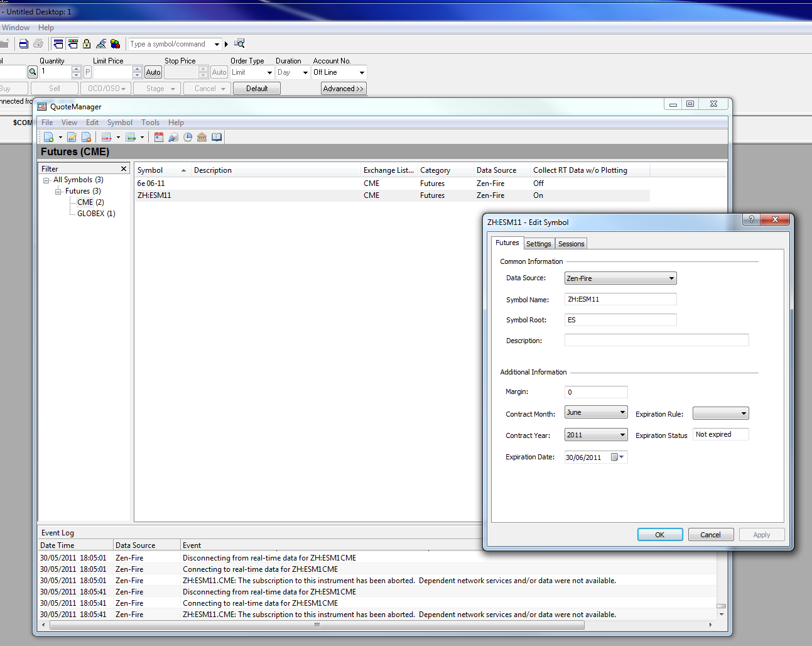Open the QuoteManager Symbol menu

click(x=119, y=123)
